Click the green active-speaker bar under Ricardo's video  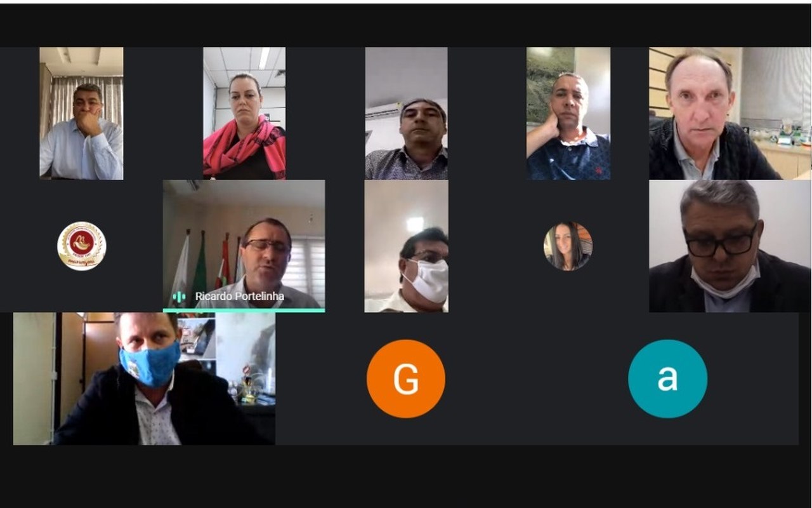click(244, 311)
